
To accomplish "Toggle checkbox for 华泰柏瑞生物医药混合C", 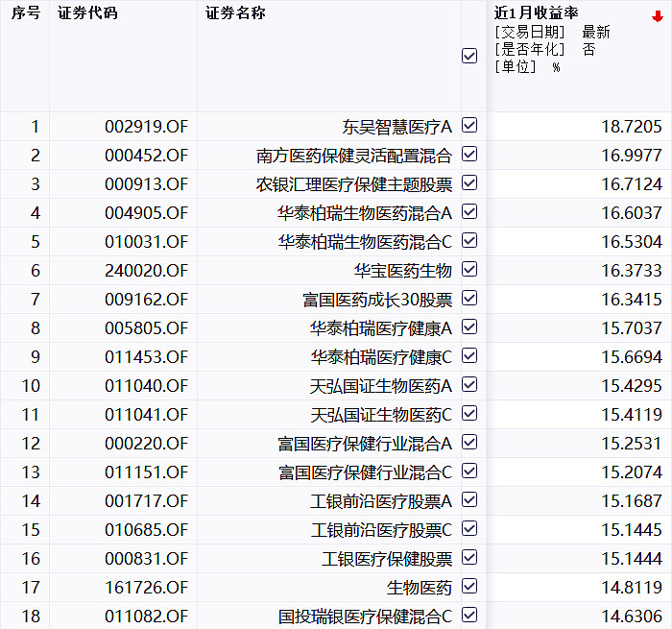I will tap(469, 240).
